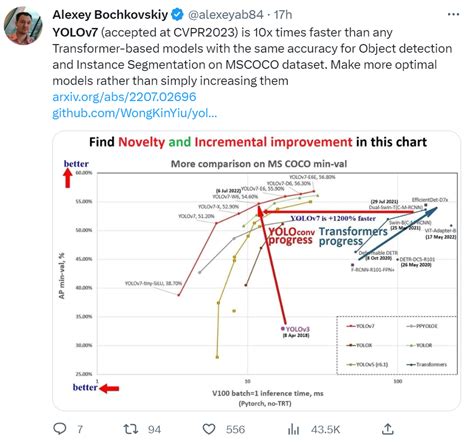Click the 7 replies count
The height and width of the screenshot is (444, 474).
pos(80,429)
